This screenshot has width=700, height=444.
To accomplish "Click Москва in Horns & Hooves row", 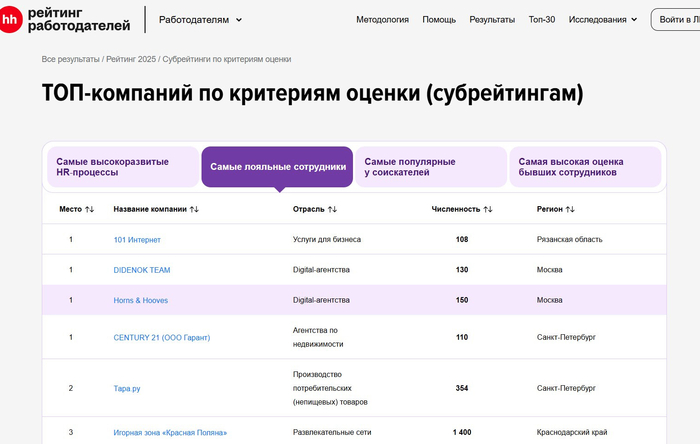I will click(x=550, y=300).
